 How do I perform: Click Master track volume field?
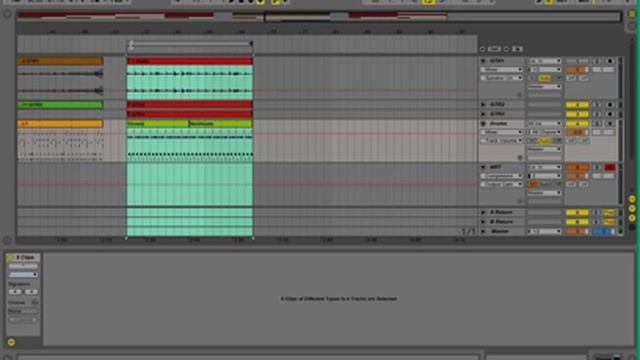(577, 231)
